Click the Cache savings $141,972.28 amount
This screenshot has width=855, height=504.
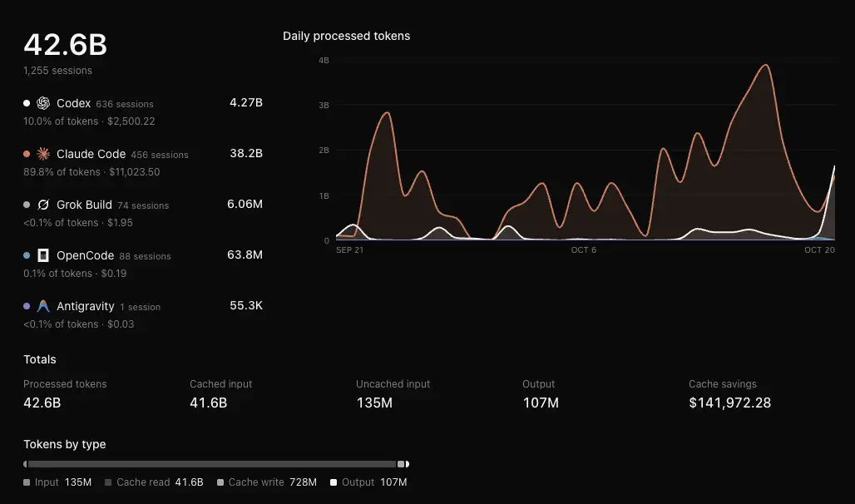(x=730, y=403)
